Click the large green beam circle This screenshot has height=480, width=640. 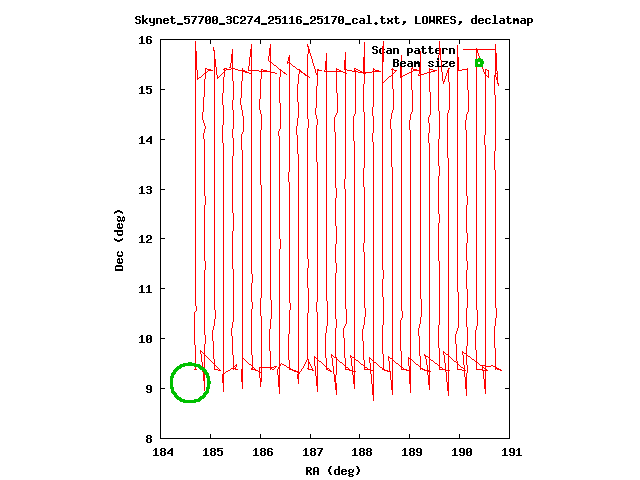190,383
